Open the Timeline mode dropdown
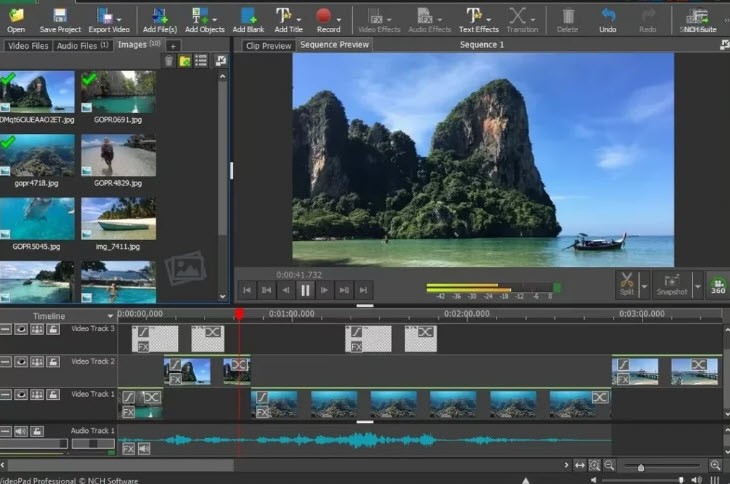Screen dimensions: 730x484 coord(110,316)
